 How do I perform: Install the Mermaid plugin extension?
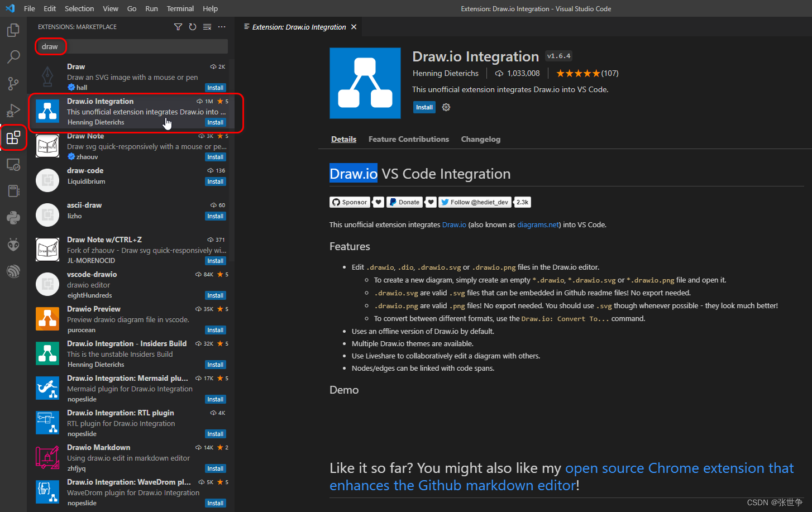click(216, 399)
